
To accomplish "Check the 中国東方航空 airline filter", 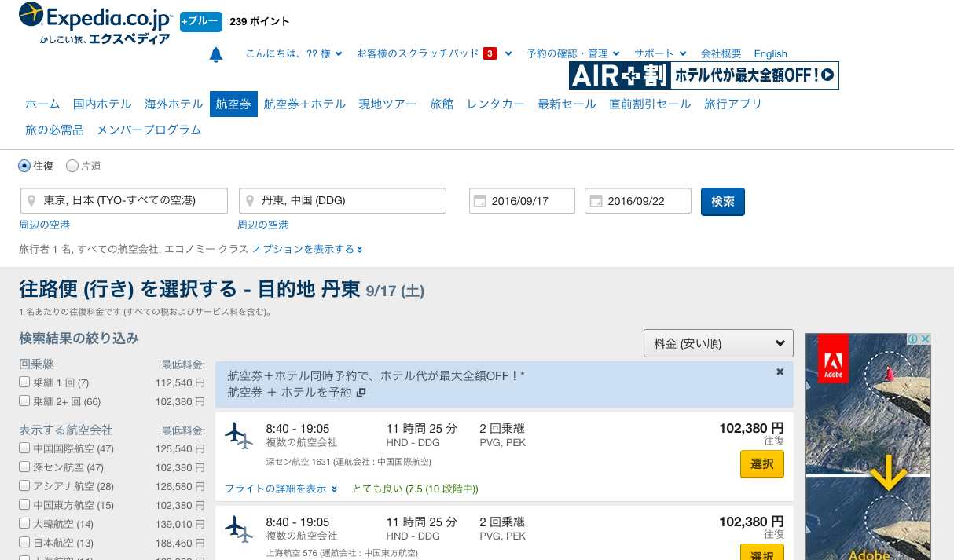I will point(24,505).
